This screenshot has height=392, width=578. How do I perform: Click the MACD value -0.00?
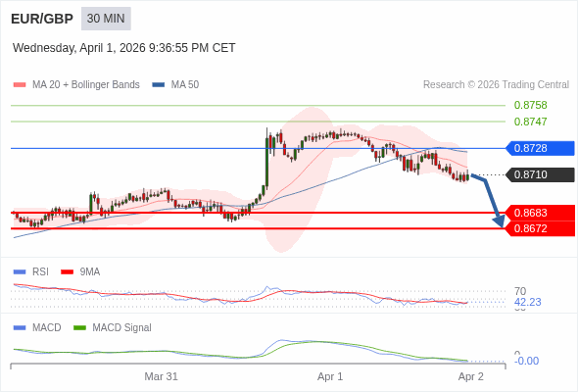526,361
